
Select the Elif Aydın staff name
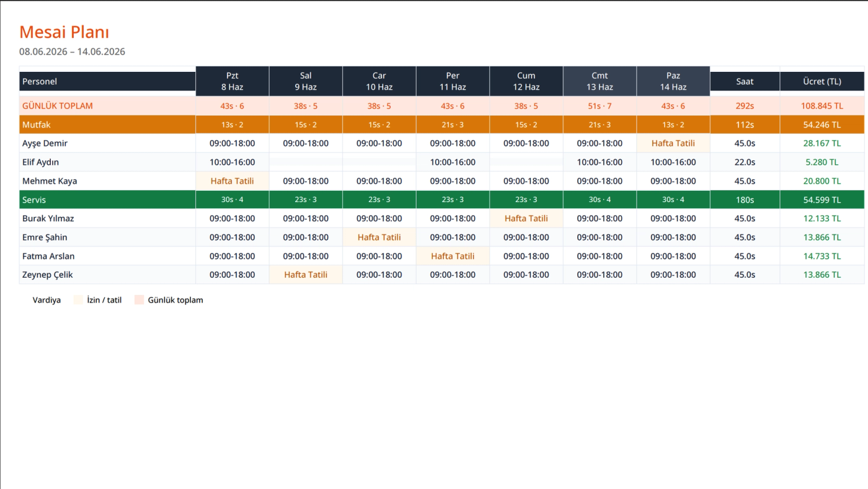pos(40,162)
